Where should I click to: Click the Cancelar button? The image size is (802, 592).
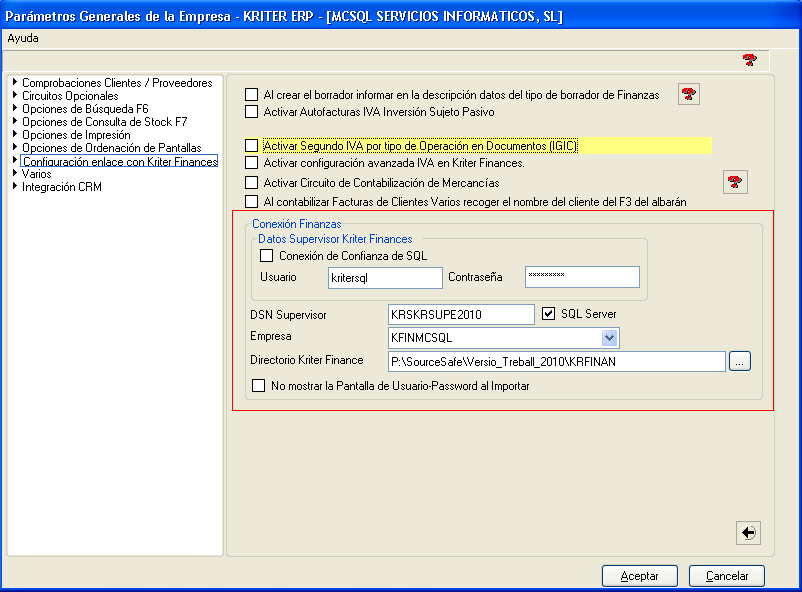(727, 576)
